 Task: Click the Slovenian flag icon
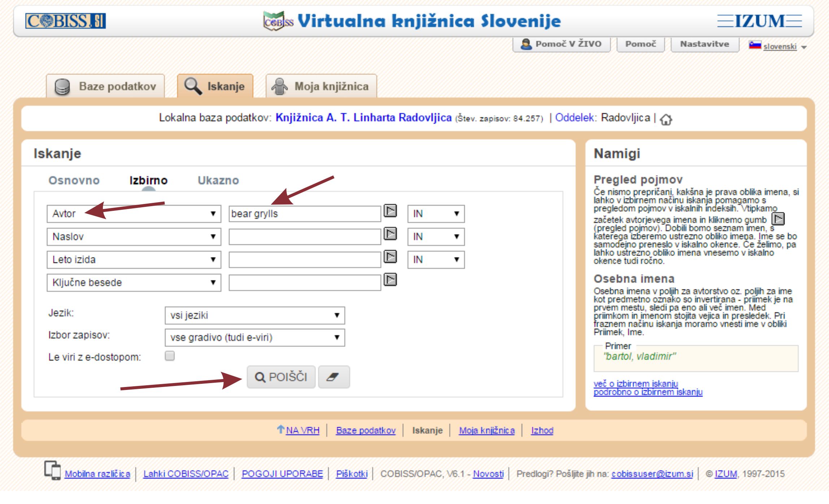(755, 45)
